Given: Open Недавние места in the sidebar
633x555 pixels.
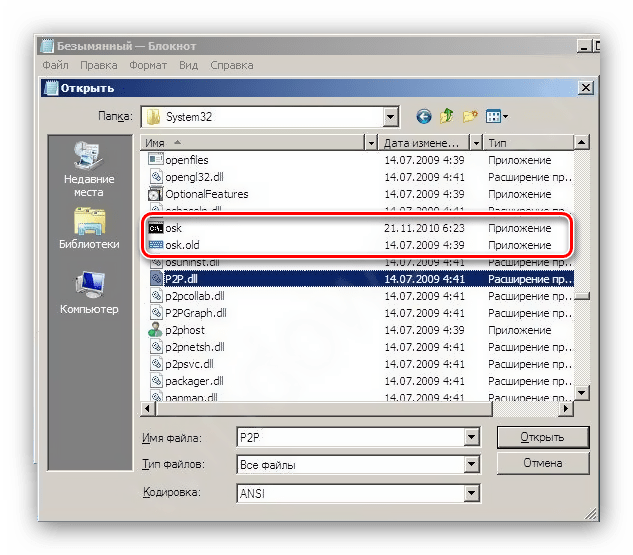Looking at the screenshot, I should pyautogui.click(x=89, y=169).
